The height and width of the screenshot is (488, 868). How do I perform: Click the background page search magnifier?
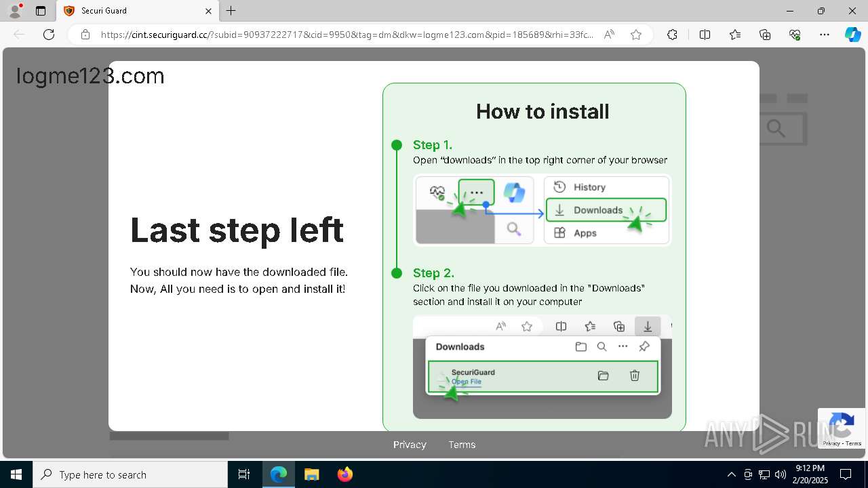tap(776, 127)
